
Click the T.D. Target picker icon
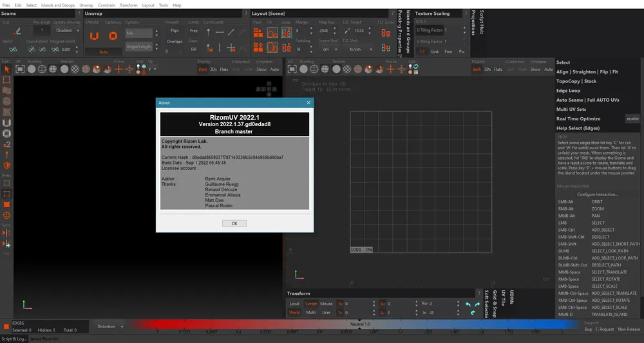coord(347,31)
